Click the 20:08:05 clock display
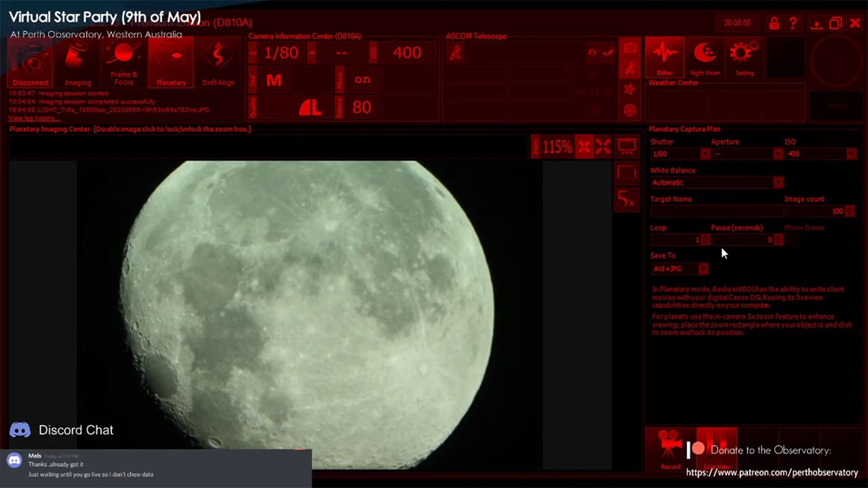This screenshot has width=868, height=488. click(x=737, y=23)
